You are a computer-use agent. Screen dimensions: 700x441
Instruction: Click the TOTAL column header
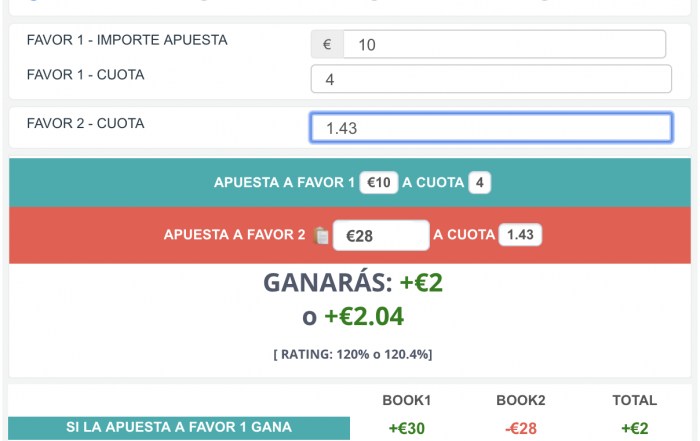click(x=634, y=400)
